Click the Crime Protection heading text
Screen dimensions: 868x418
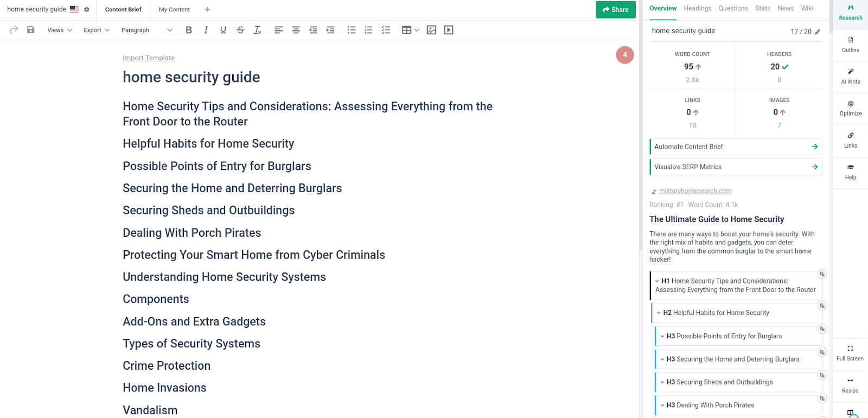point(167,366)
